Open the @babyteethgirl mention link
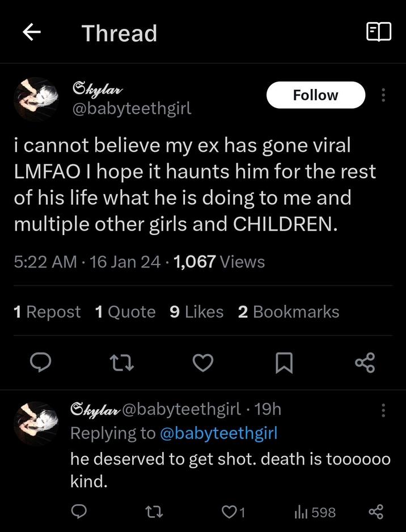 point(219,433)
